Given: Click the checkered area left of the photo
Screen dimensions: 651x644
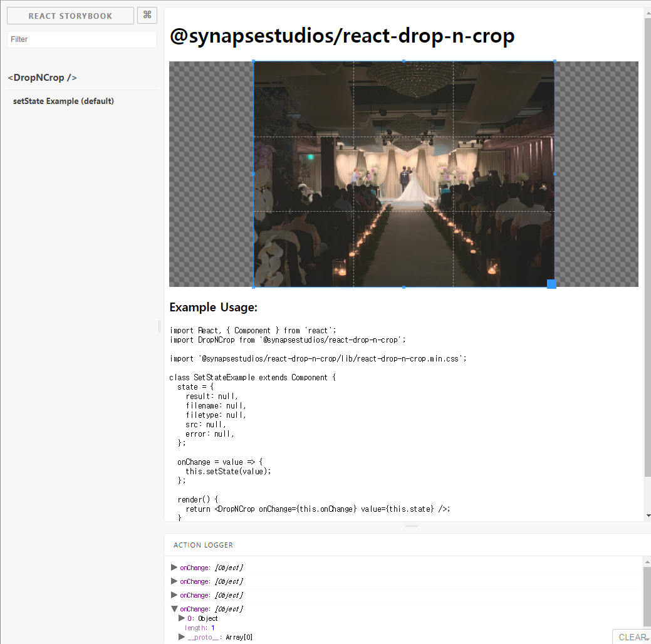Looking at the screenshot, I should click(211, 174).
